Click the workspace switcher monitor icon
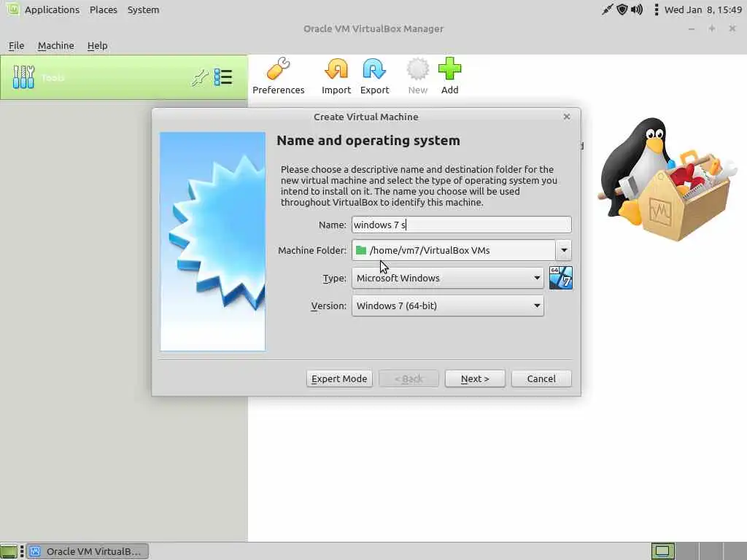 point(662,551)
